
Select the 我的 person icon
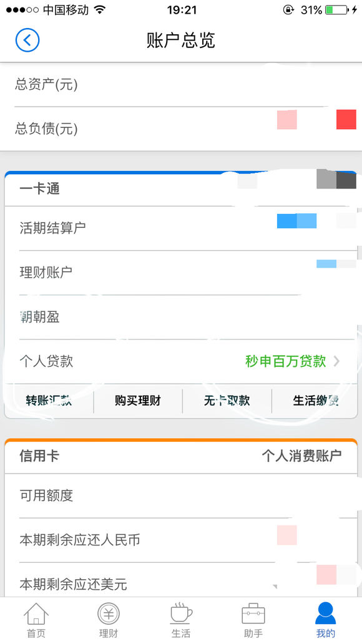pyautogui.click(x=325, y=614)
